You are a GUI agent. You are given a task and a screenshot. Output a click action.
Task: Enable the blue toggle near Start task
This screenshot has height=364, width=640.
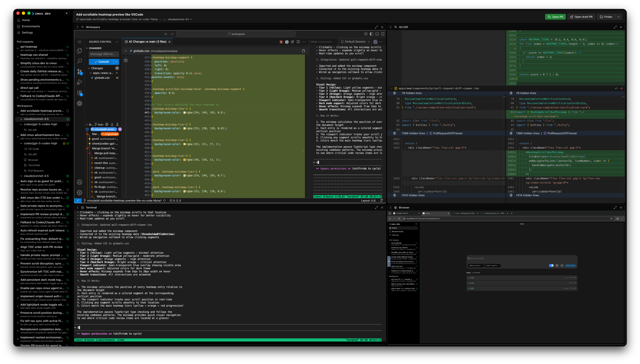coord(552,265)
